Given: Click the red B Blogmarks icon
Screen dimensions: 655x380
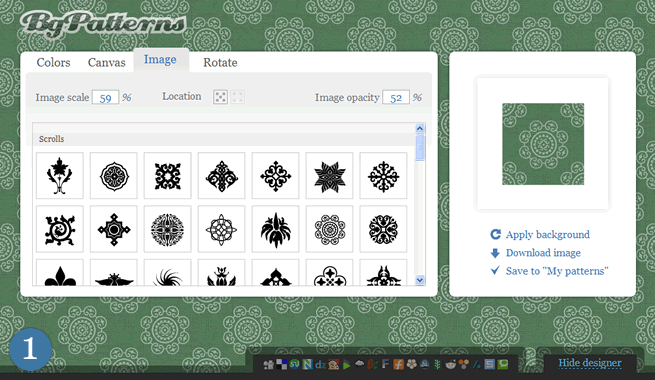Looking at the screenshot, I should [372, 365].
